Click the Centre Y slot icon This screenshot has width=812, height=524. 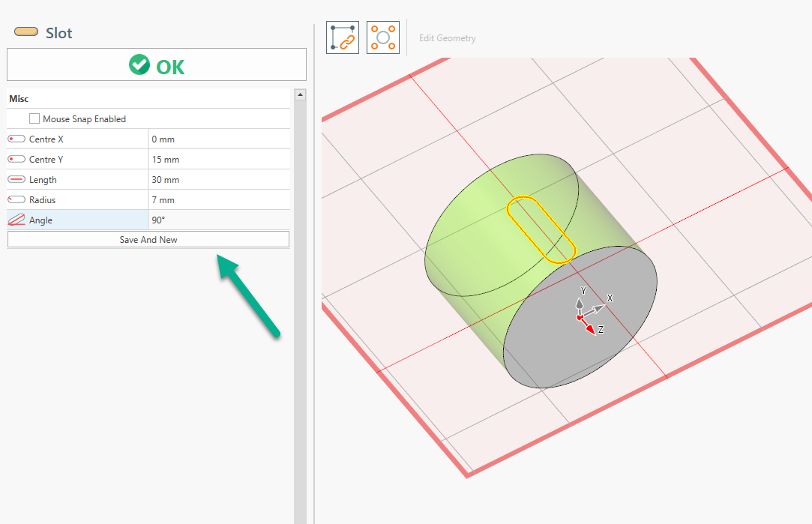pos(16,160)
